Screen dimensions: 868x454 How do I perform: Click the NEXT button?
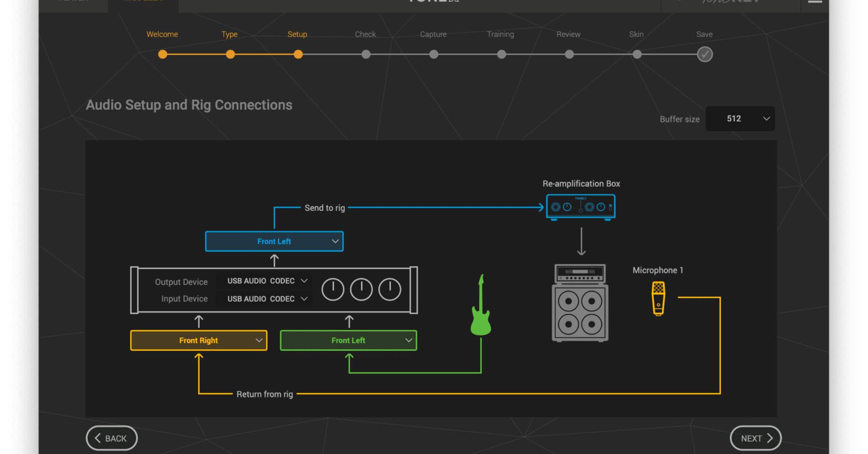(x=755, y=438)
